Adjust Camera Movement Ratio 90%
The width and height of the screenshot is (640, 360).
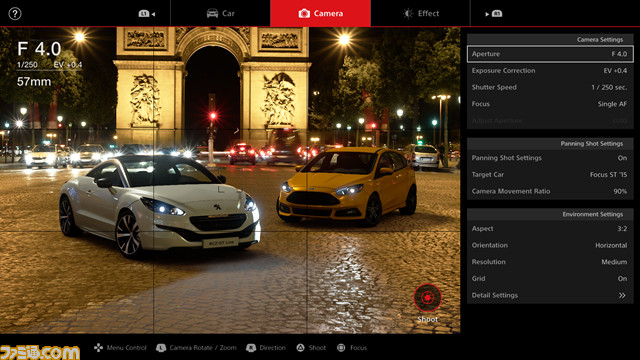tap(550, 191)
